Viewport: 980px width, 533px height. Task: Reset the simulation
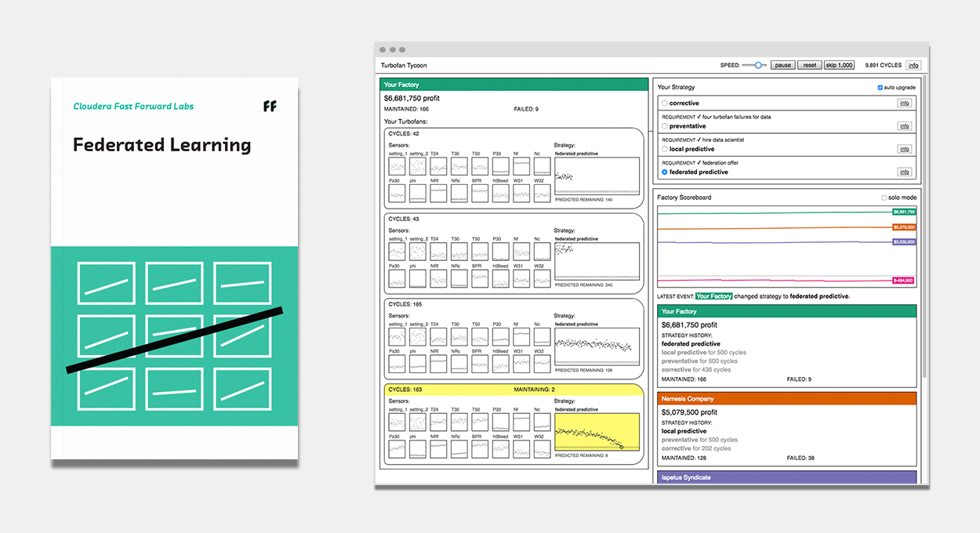[x=809, y=65]
